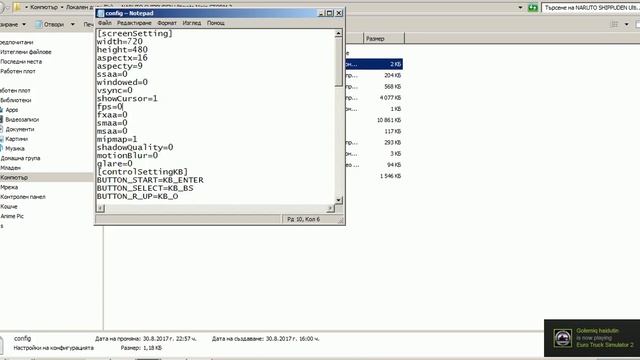The width and height of the screenshot is (640, 360).
Task: Click the fps=0 line
Action: click(109, 107)
